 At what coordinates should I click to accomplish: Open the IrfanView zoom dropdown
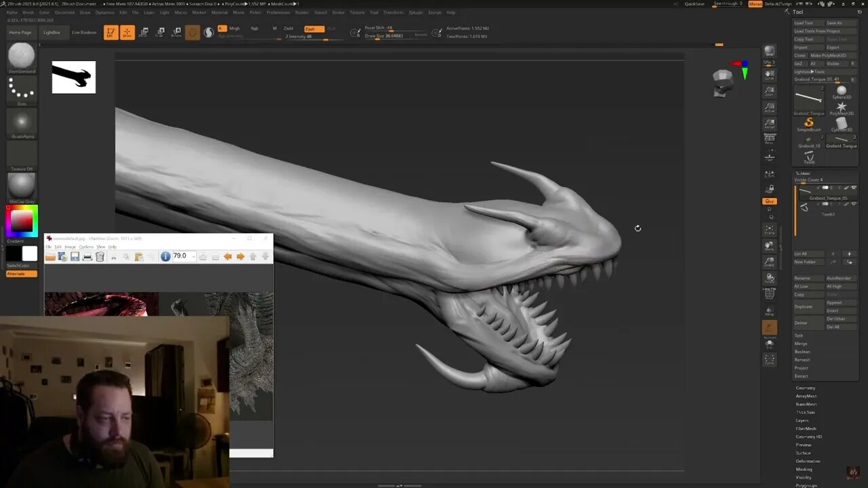[x=193, y=256]
